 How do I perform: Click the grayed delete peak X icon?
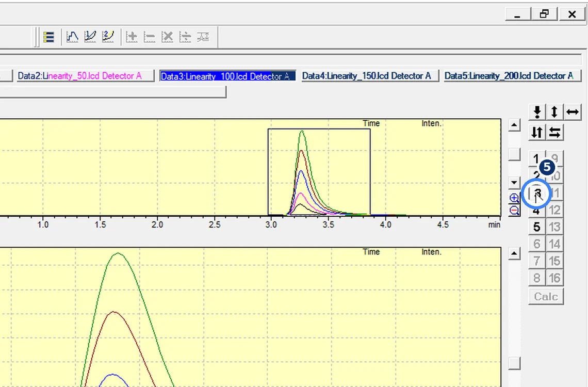click(167, 37)
